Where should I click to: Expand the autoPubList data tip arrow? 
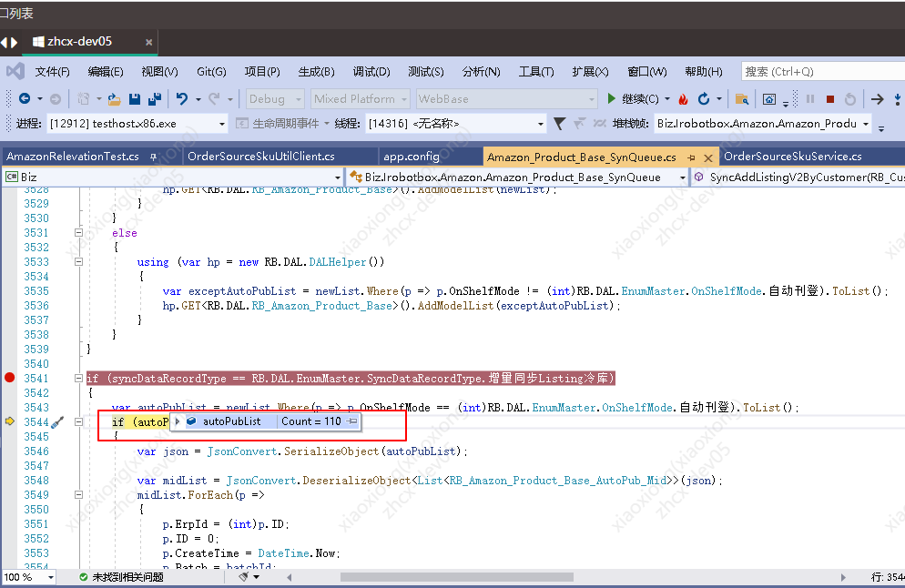pos(178,421)
